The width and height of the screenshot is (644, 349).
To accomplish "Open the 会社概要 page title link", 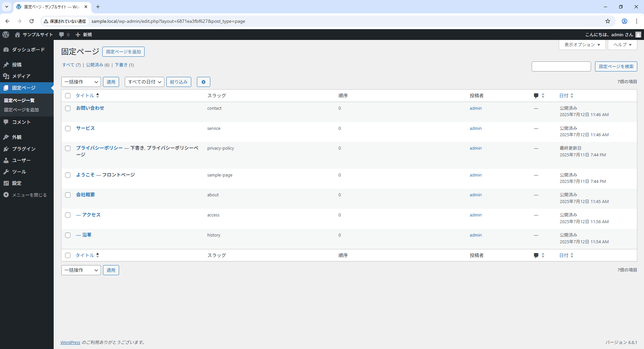I will 86,195.
